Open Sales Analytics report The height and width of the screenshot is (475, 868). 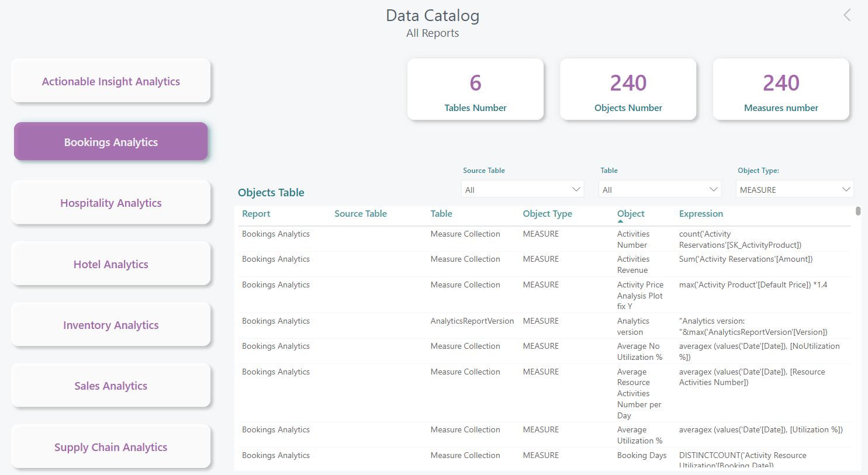111,386
